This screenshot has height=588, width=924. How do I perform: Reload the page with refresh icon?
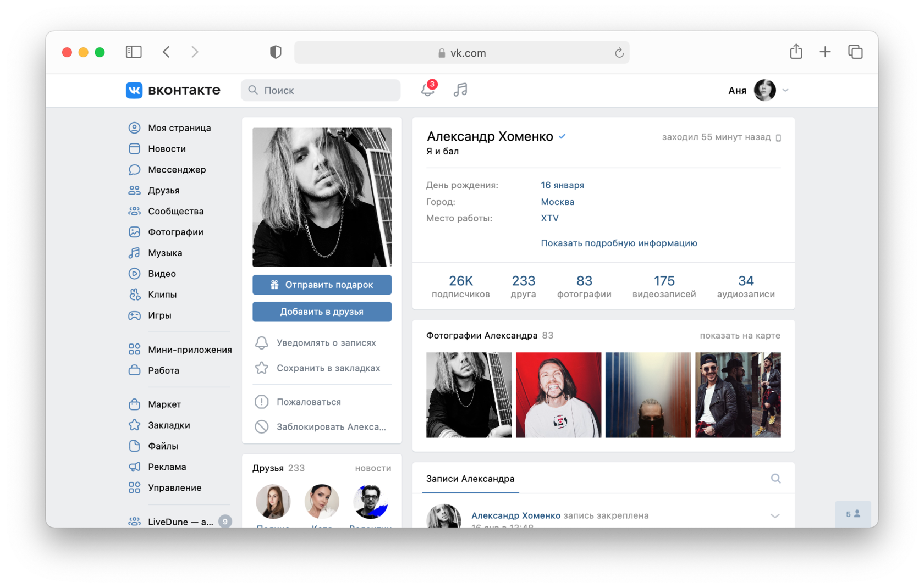[619, 53]
